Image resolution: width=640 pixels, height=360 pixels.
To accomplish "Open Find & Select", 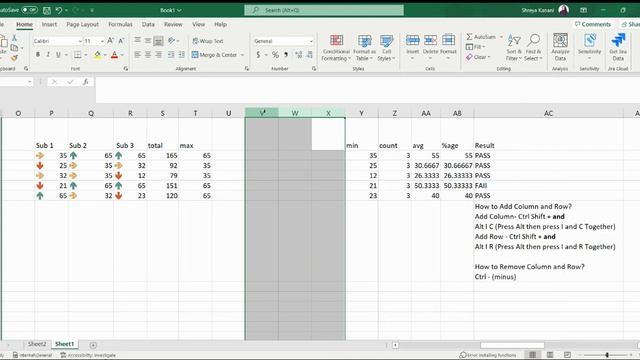I will [533, 47].
